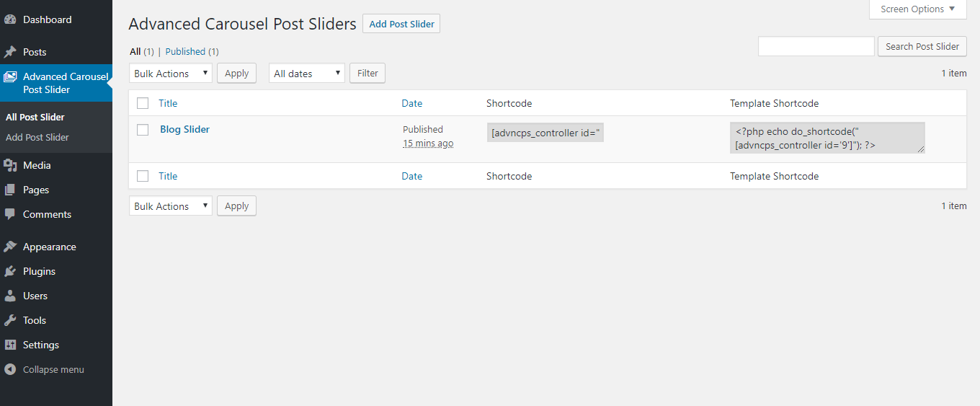This screenshot has height=406, width=980.
Task: Click the Dashboard gauge icon
Action: pyautogui.click(x=10, y=19)
